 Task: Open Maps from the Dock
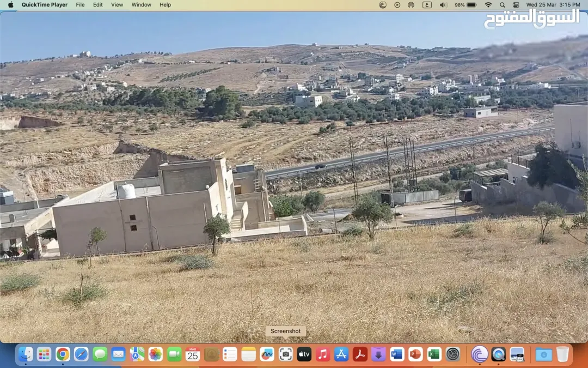137,354
